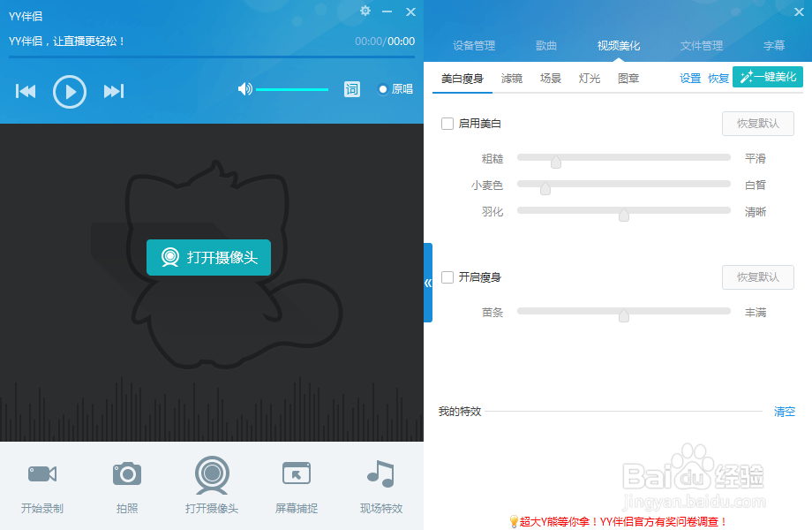The width and height of the screenshot is (812, 530).
Task: Adjust the volume slider
Action: tap(292, 89)
